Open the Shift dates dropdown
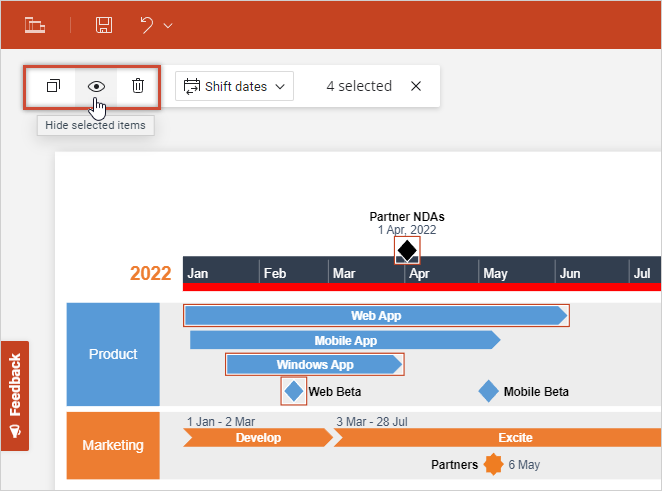This screenshot has width=662, height=491. pyautogui.click(x=234, y=86)
